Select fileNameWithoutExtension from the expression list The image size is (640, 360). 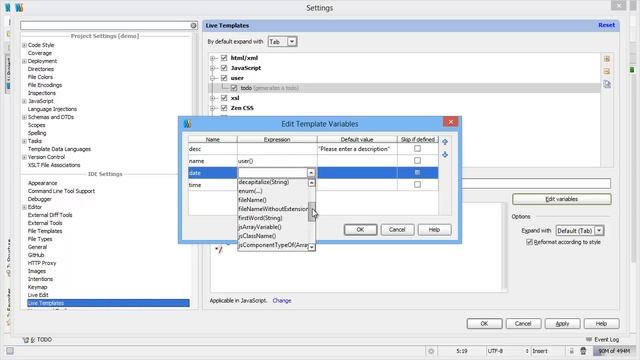(x=273, y=209)
